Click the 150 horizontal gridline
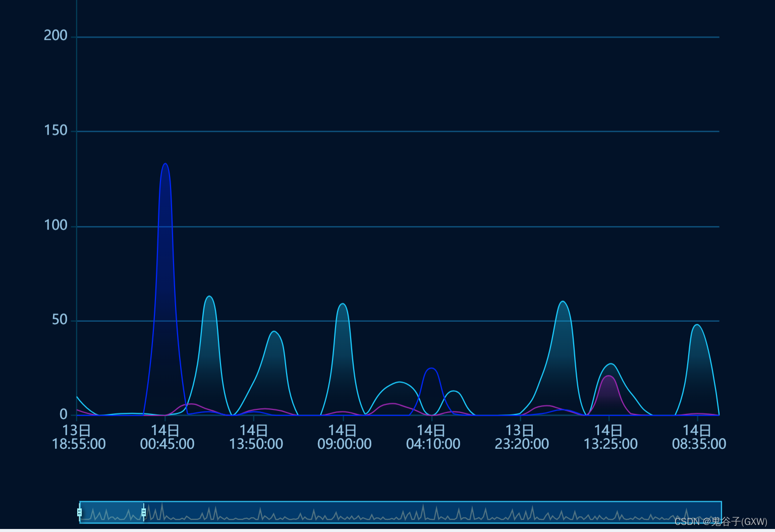 pos(353,130)
